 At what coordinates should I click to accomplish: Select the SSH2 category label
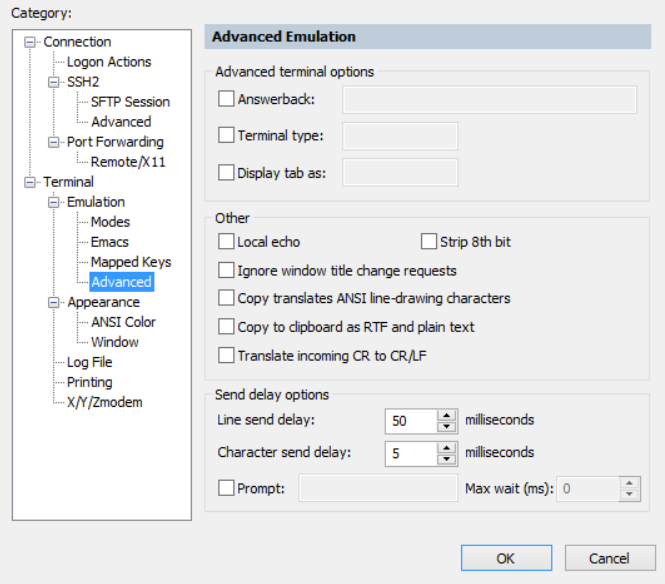[83, 82]
